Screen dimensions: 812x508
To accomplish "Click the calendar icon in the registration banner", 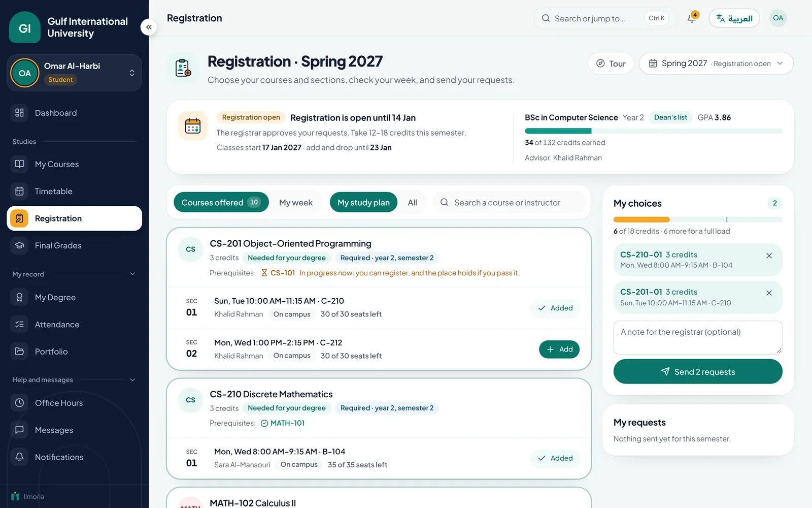I will pos(193,125).
